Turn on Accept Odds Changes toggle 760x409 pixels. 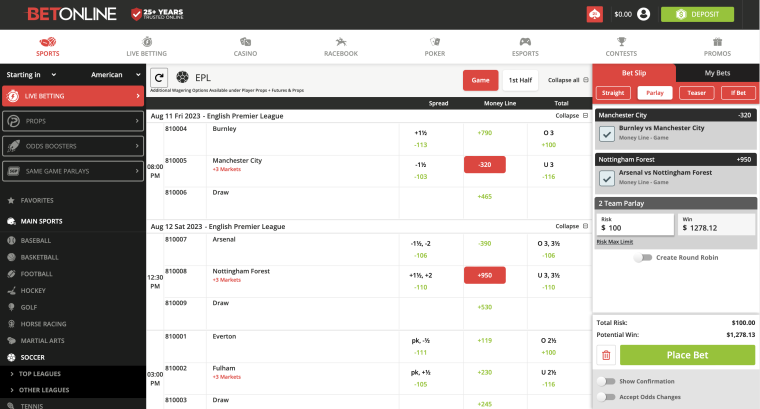coord(606,397)
